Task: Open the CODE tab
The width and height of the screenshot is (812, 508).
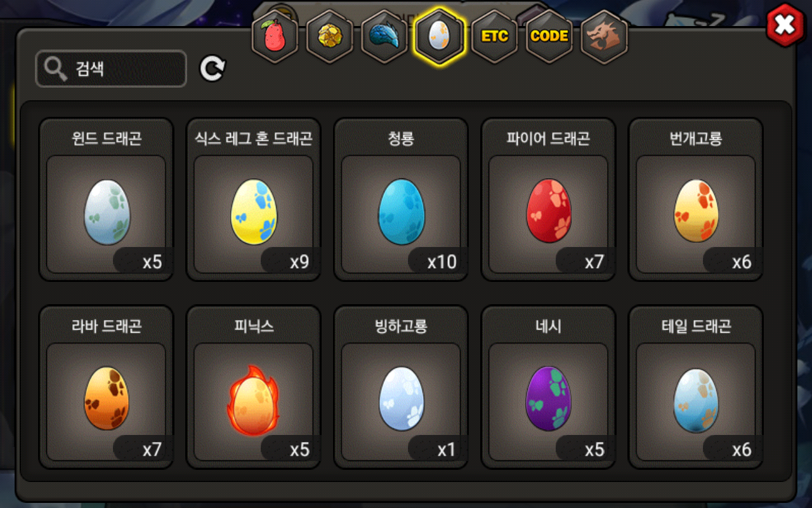Action: pos(549,37)
